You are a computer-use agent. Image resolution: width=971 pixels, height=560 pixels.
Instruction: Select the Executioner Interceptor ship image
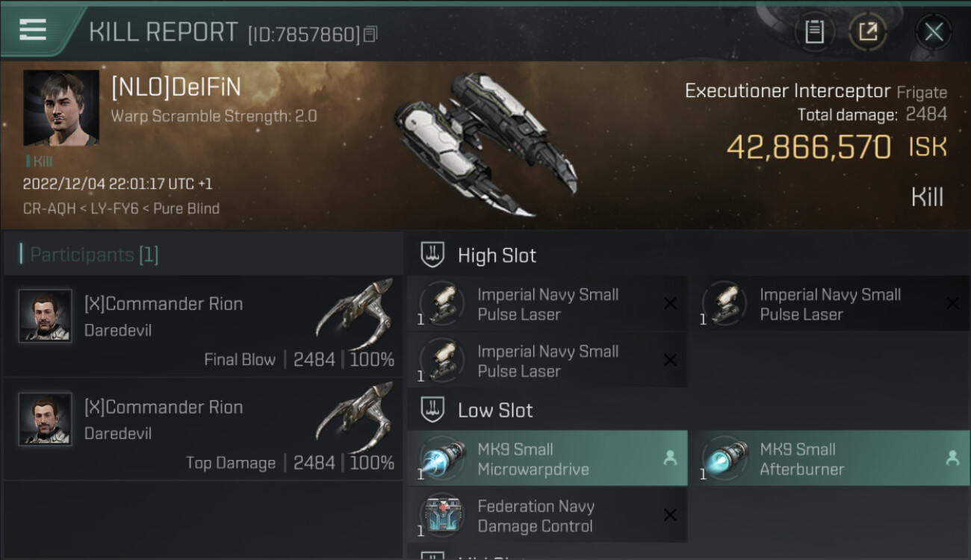[x=485, y=142]
